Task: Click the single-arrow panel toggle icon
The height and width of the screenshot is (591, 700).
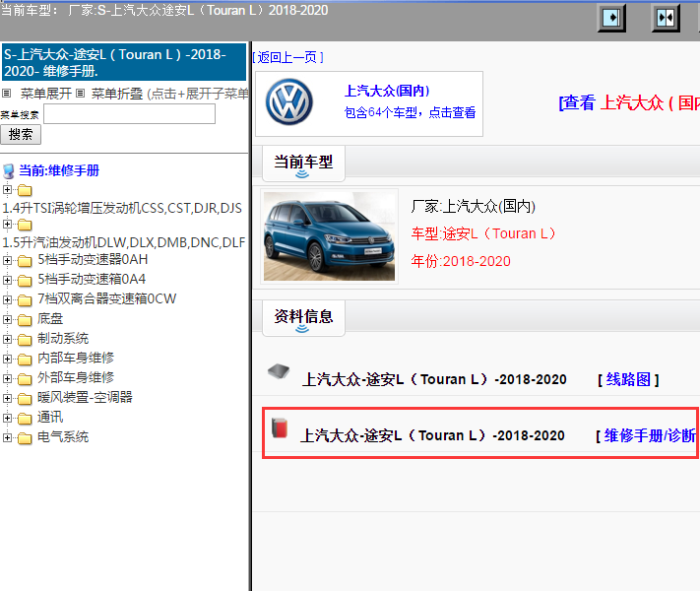Action: coord(611,18)
